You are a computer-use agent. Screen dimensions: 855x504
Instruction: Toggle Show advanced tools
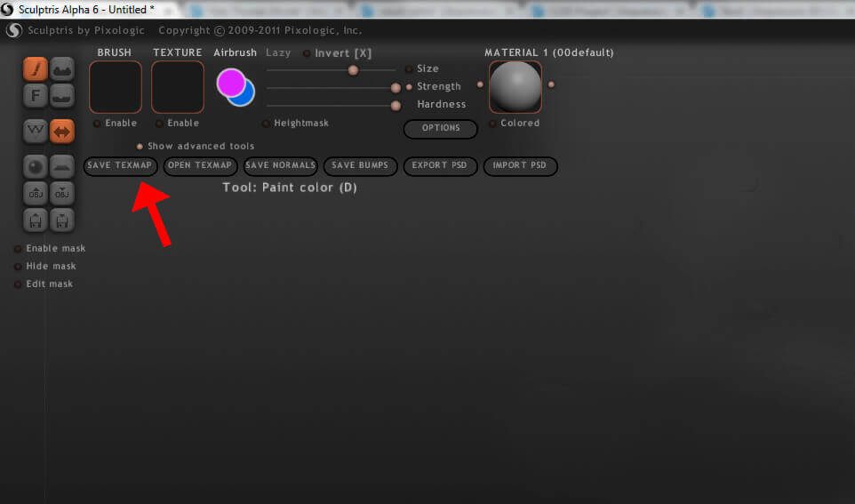[x=140, y=146]
